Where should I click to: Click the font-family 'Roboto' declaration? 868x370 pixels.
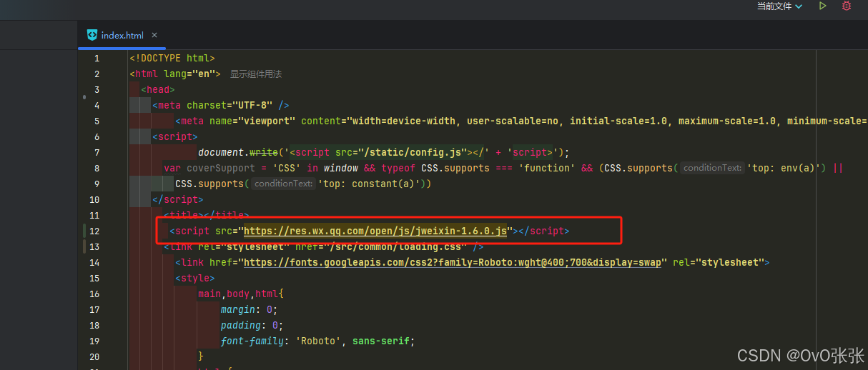coord(317,341)
